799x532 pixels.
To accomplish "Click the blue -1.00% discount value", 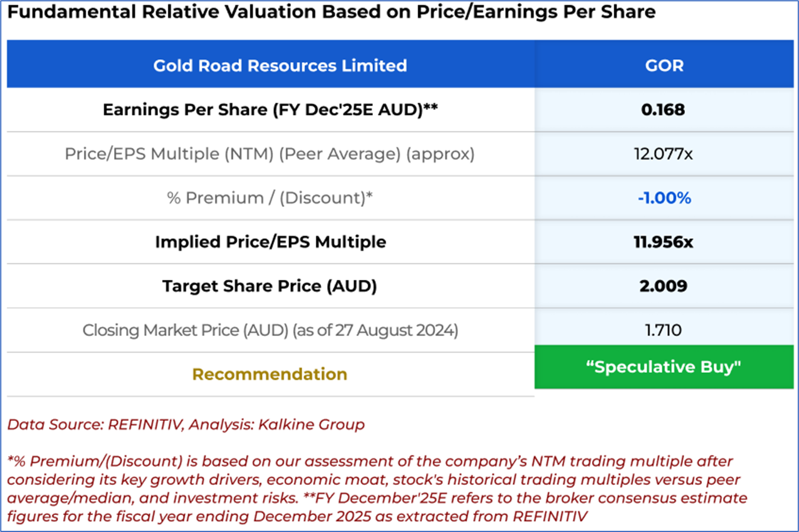I will (664, 198).
